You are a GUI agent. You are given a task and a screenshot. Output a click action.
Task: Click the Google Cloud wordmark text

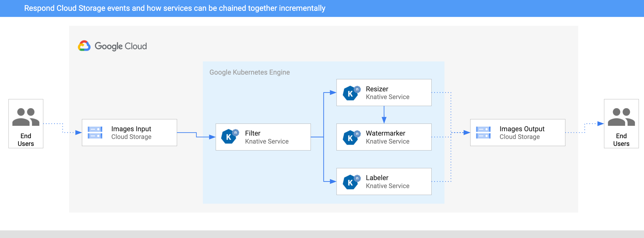[121, 46]
